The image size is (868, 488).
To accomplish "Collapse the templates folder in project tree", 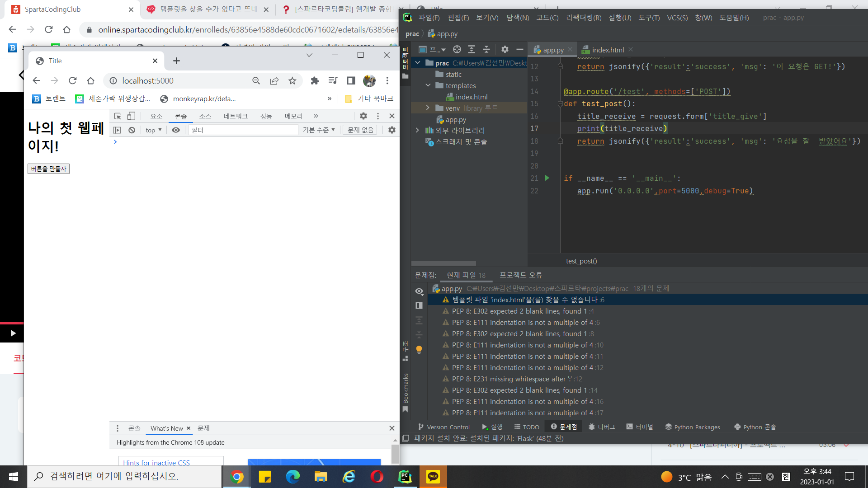I will click(428, 85).
